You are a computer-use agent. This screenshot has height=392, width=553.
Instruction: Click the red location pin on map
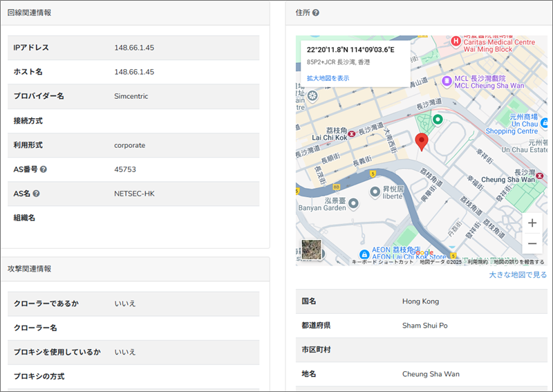tap(423, 142)
